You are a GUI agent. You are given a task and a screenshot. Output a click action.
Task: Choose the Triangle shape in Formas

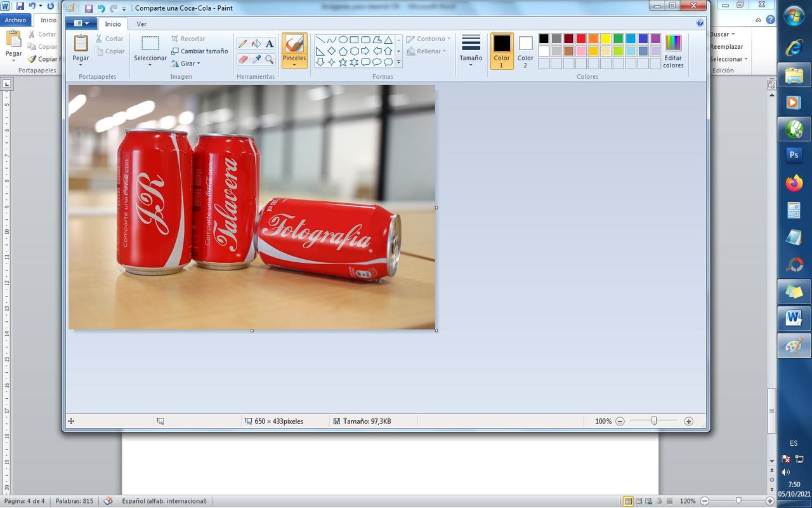coord(388,40)
